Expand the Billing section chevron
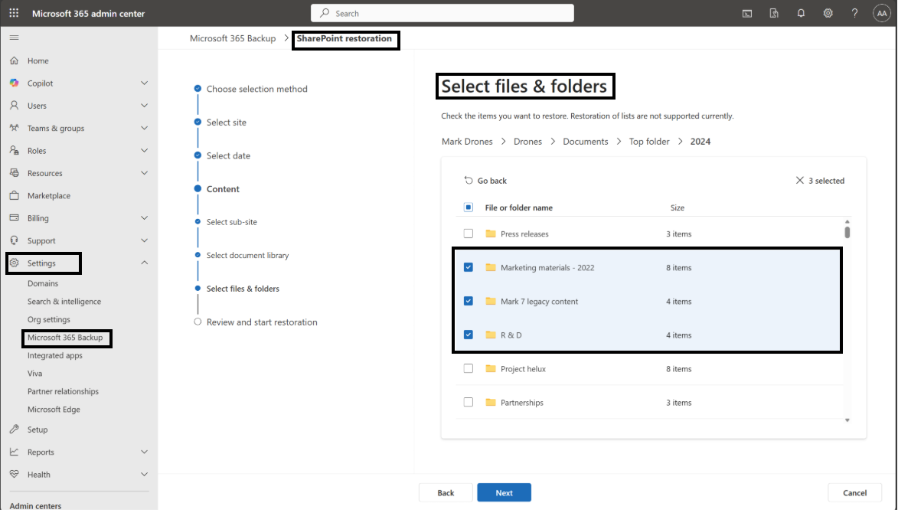903x510 pixels. click(x=144, y=218)
